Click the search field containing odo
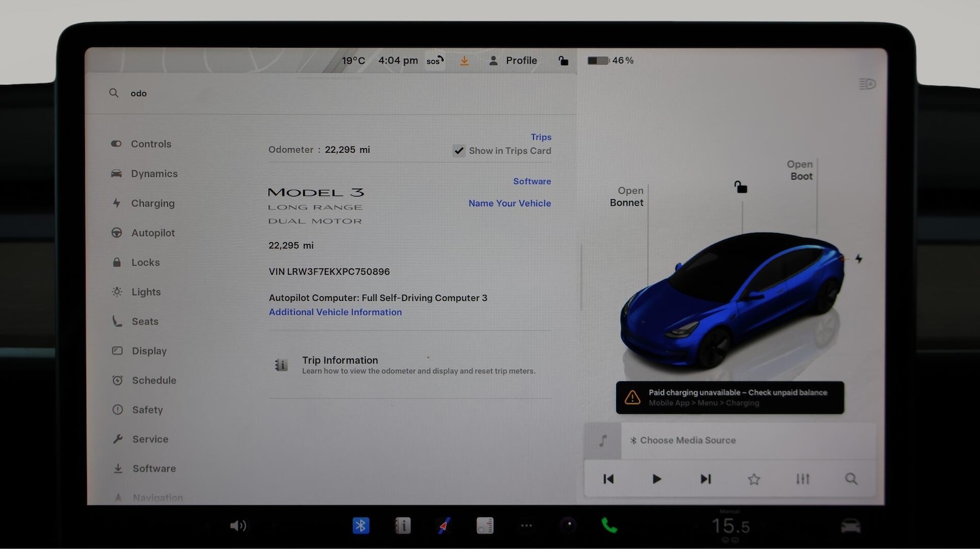 331,93
